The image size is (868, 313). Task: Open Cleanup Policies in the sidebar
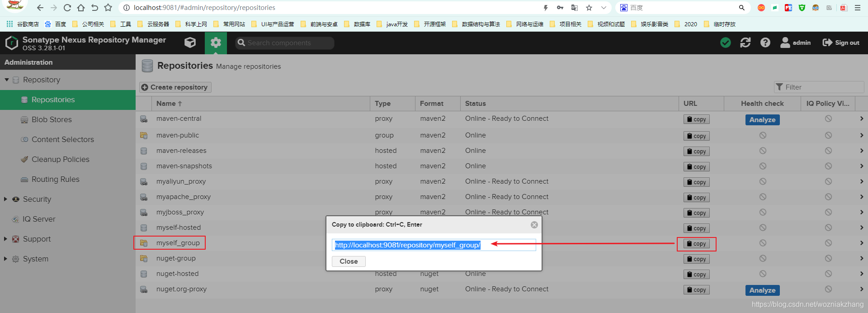pyautogui.click(x=68, y=159)
